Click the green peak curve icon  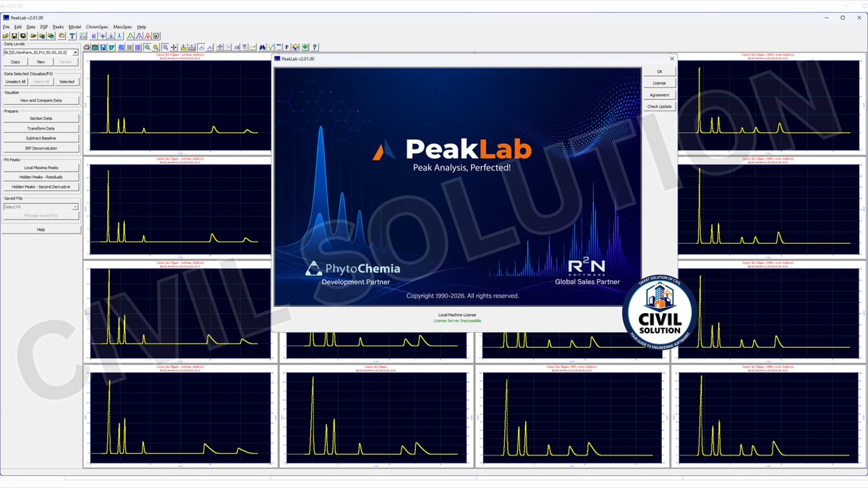[x=131, y=35]
